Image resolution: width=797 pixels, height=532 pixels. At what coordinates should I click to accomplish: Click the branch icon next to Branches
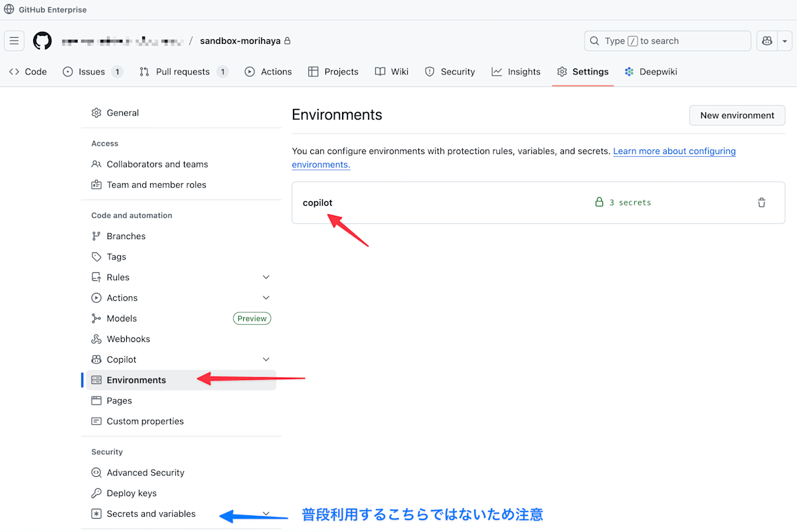coord(96,236)
